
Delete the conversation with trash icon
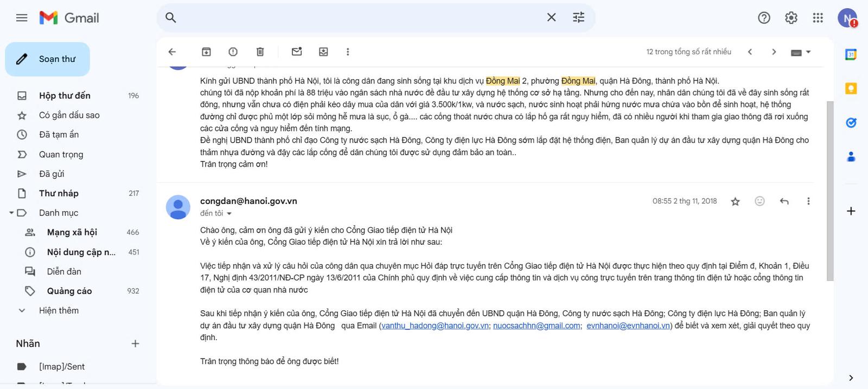click(x=260, y=52)
